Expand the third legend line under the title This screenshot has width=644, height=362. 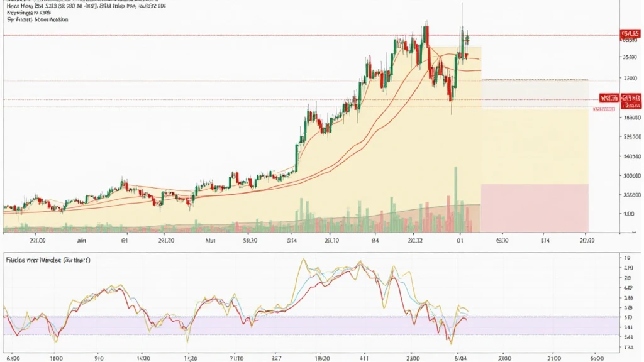pyautogui.click(x=38, y=20)
